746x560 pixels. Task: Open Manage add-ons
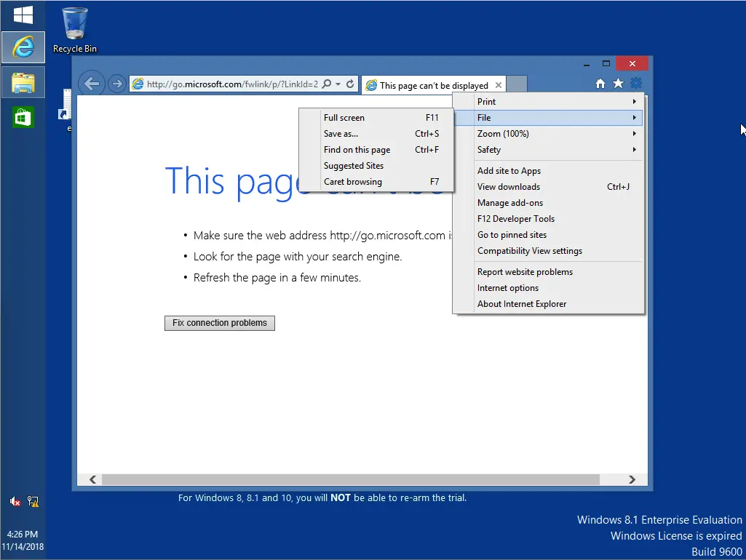548,203
